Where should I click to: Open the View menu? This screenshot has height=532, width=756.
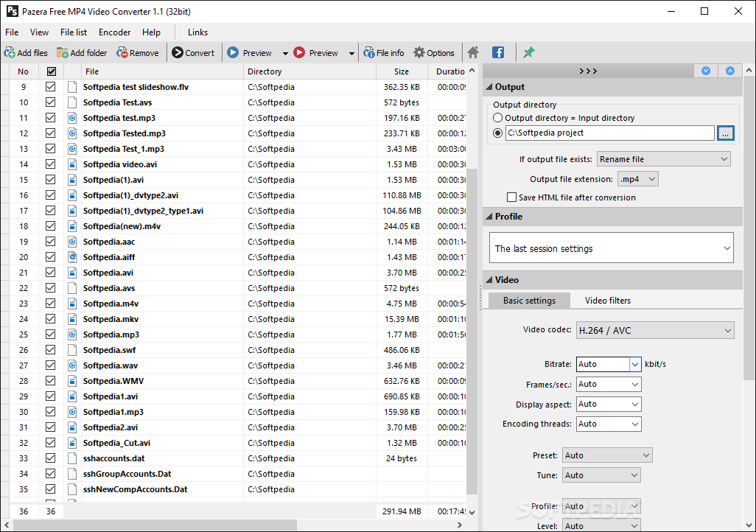[x=39, y=32]
